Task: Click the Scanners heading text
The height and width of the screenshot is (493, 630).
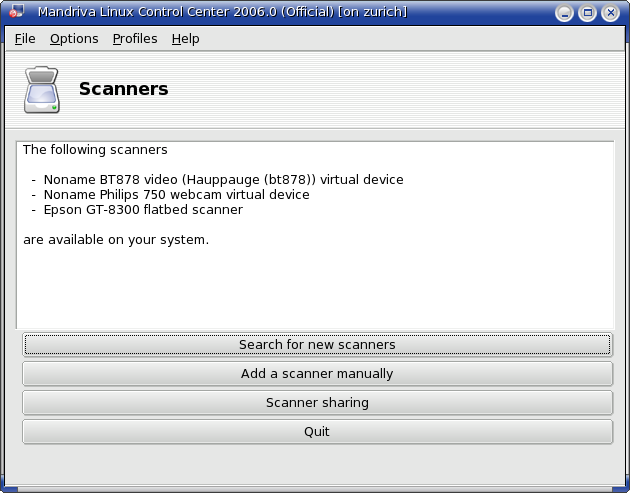Action: 123,89
